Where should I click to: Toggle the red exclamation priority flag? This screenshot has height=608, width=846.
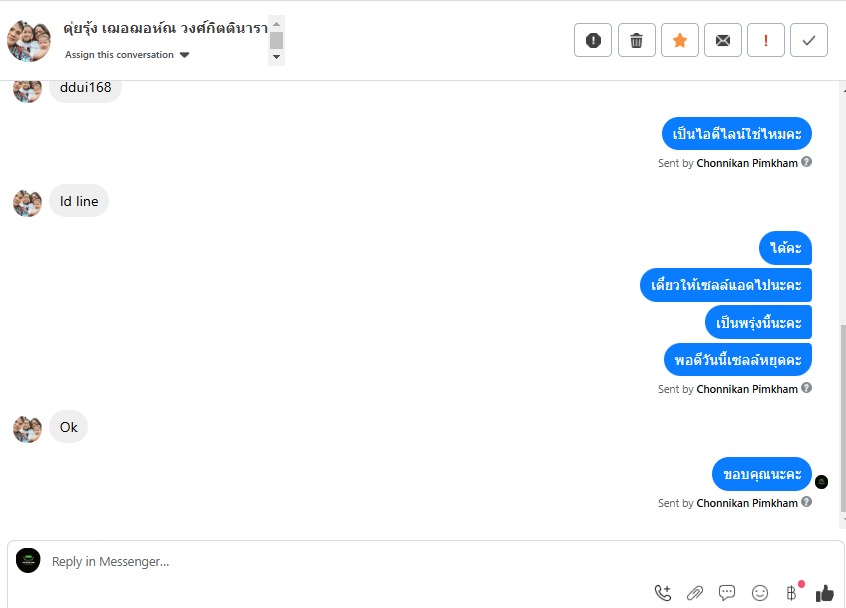pos(765,40)
